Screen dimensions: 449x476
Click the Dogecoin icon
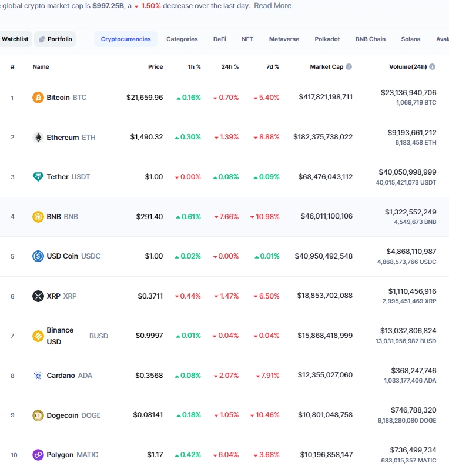point(38,415)
